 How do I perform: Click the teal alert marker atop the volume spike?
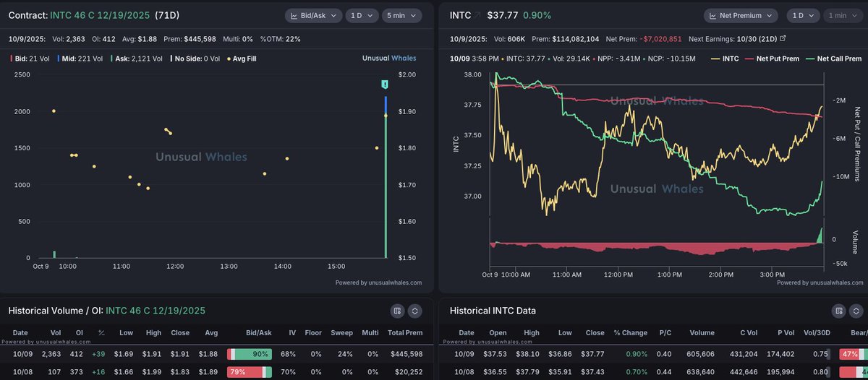386,85
